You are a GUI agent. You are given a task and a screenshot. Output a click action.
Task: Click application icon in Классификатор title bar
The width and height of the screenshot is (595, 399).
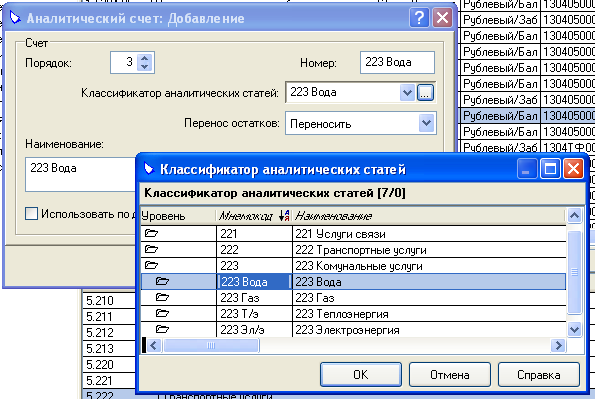(x=149, y=169)
